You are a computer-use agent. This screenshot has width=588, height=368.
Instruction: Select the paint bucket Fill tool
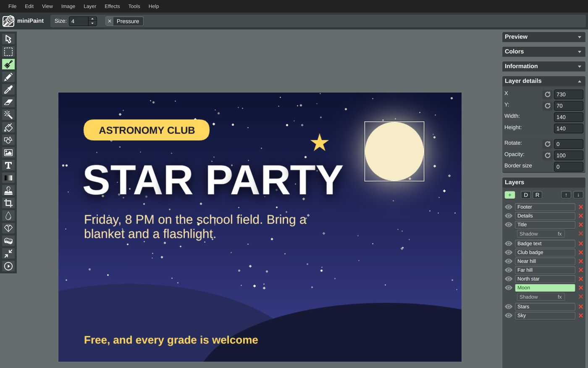tap(8, 127)
